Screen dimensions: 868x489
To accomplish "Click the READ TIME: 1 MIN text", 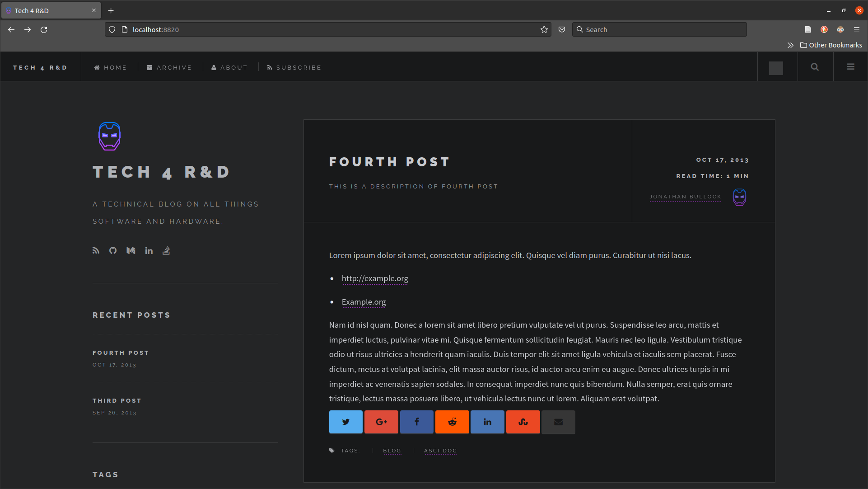I will [712, 176].
